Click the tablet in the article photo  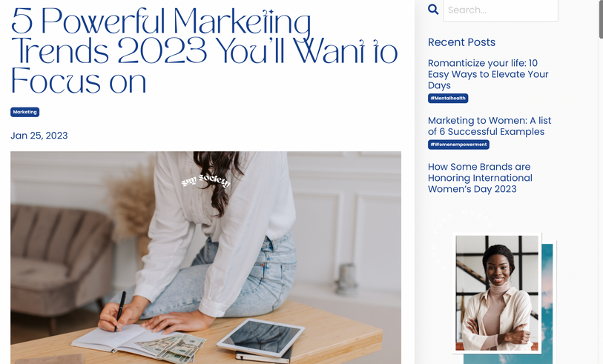261,337
